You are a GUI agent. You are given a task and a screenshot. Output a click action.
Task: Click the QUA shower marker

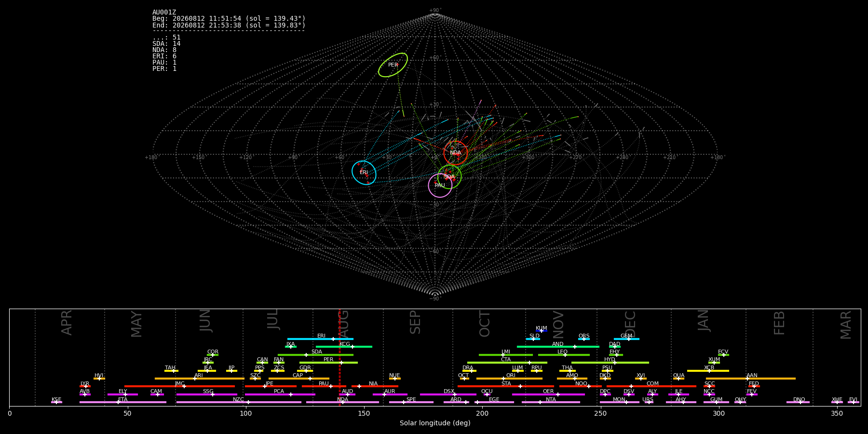coord(678,379)
